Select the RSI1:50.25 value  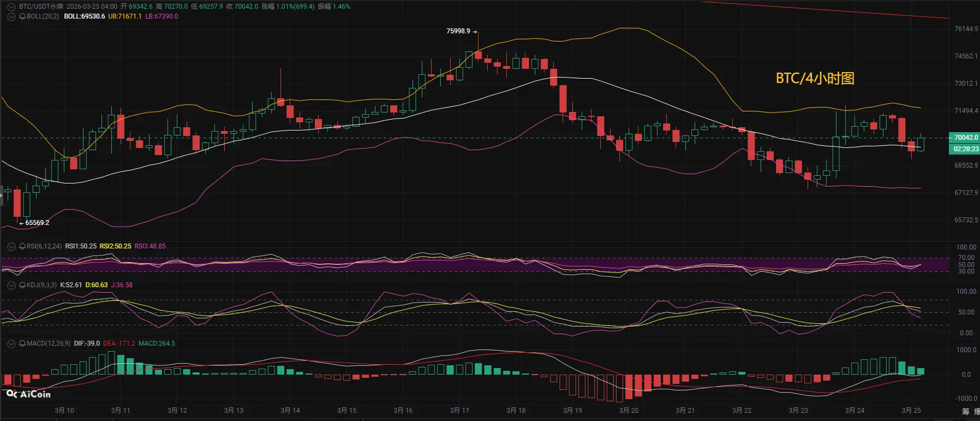pos(81,246)
